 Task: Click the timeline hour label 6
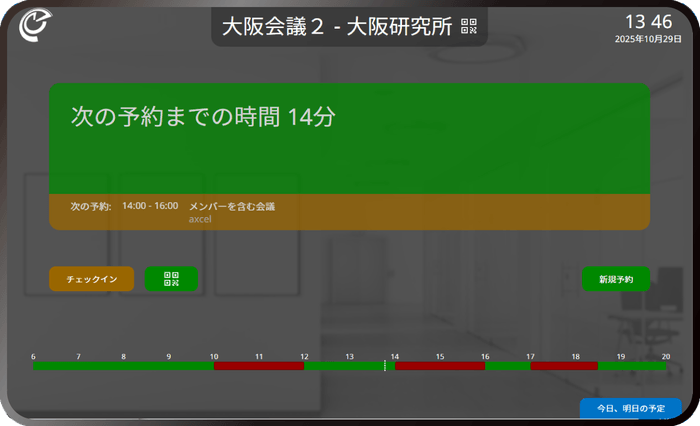pyautogui.click(x=33, y=356)
